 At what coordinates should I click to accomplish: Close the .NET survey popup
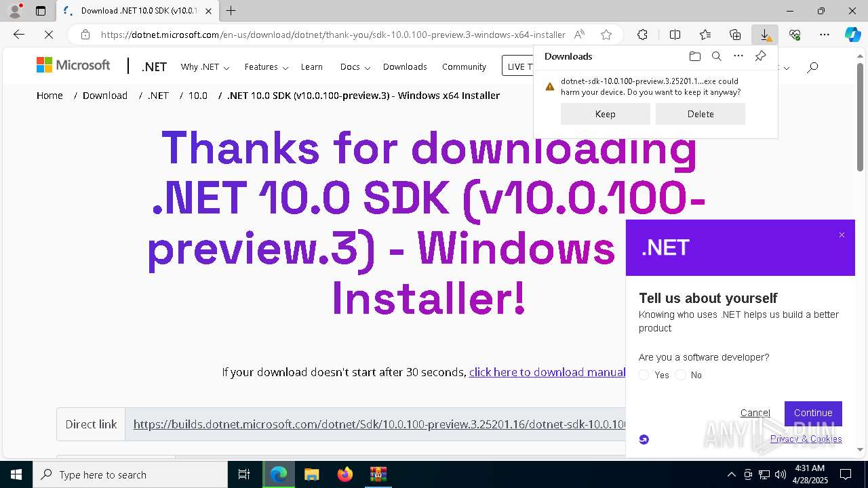[842, 235]
